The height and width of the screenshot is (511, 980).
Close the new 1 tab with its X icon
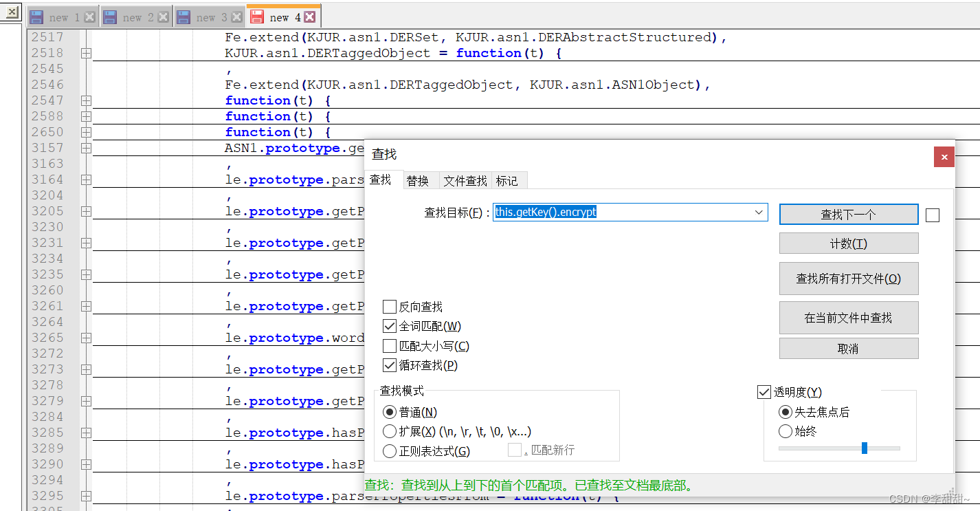click(x=89, y=17)
